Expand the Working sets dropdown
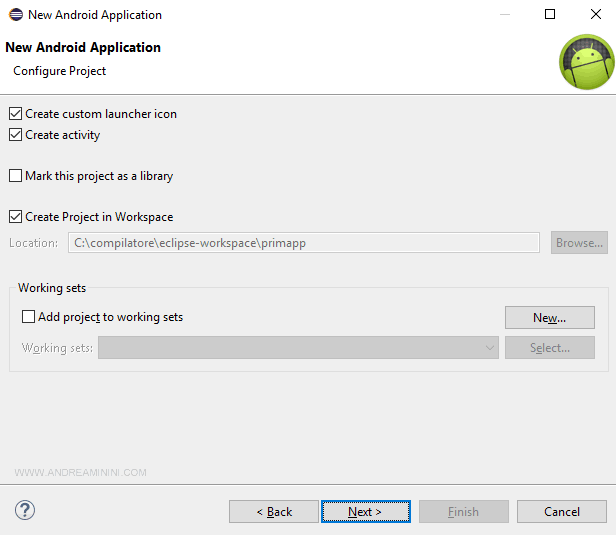 [x=490, y=348]
